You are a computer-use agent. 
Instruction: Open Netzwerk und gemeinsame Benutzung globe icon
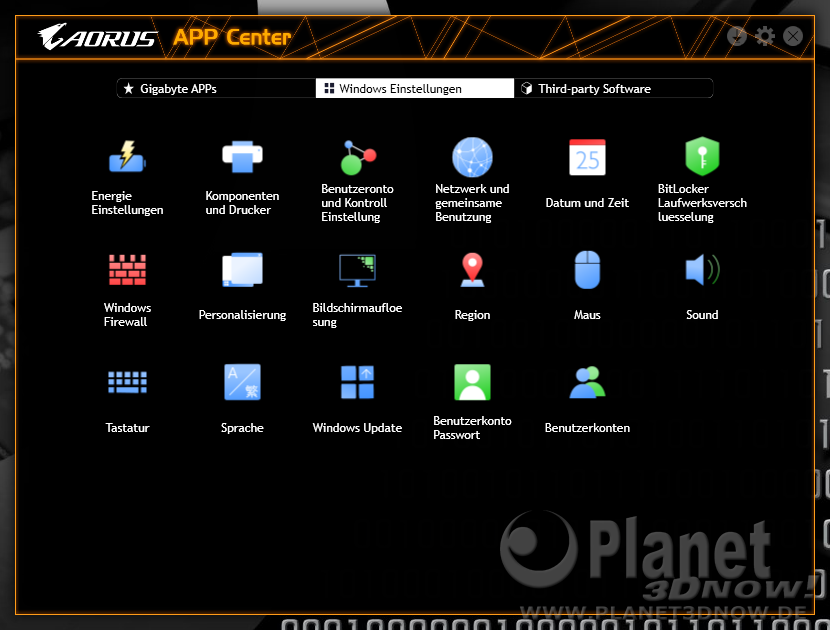pos(472,157)
